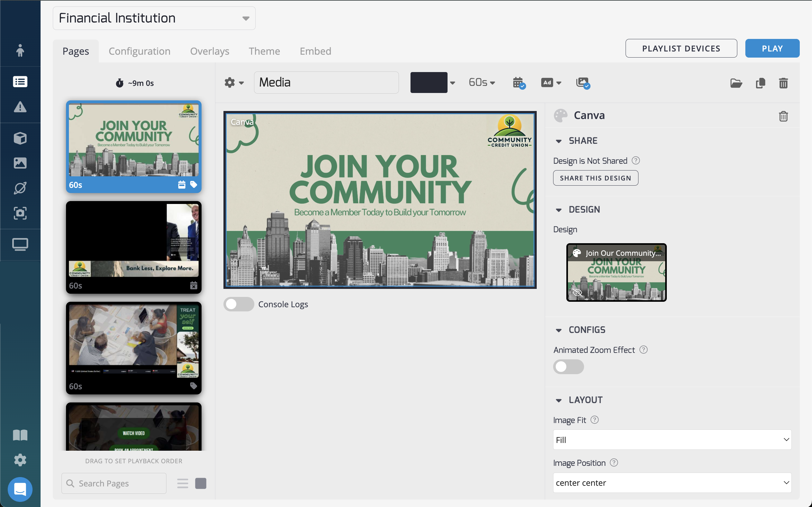Viewport: 812px width, 507px height.
Task: Enable Console Logs
Action: point(239,304)
